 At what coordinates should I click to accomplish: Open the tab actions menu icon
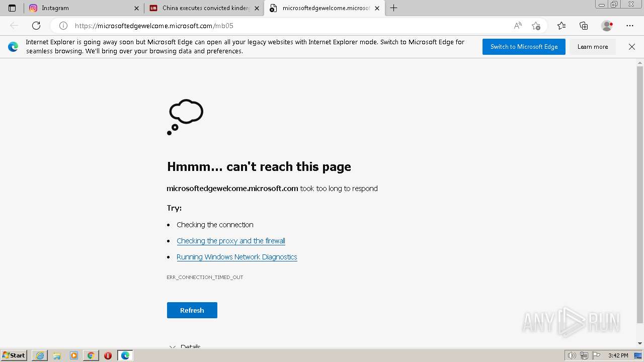click(12, 8)
